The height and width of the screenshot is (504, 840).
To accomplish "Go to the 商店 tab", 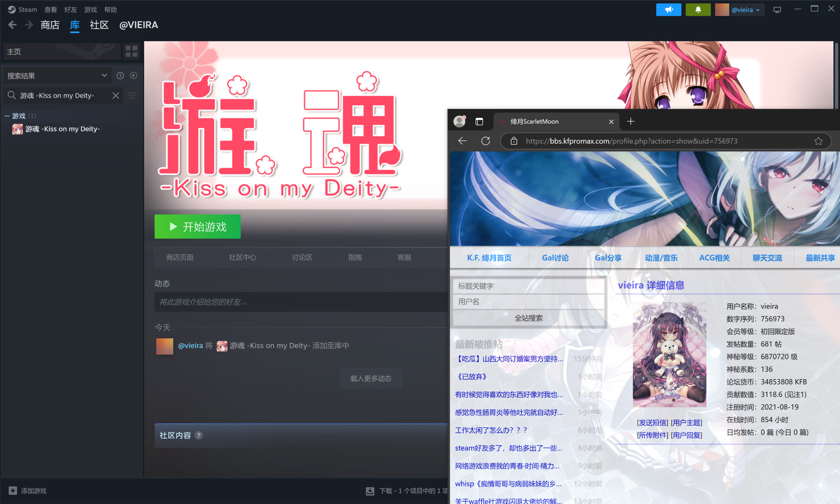I will [50, 25].
